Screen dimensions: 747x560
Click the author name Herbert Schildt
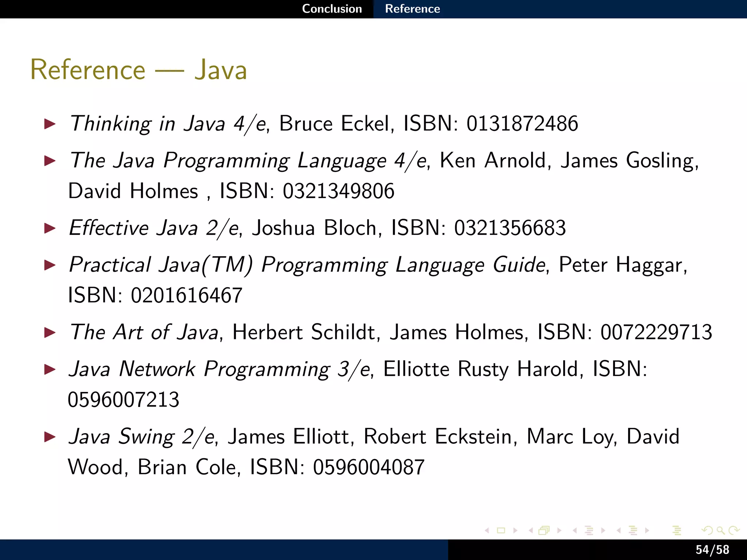pyautogui.click(x=303, y=332)
